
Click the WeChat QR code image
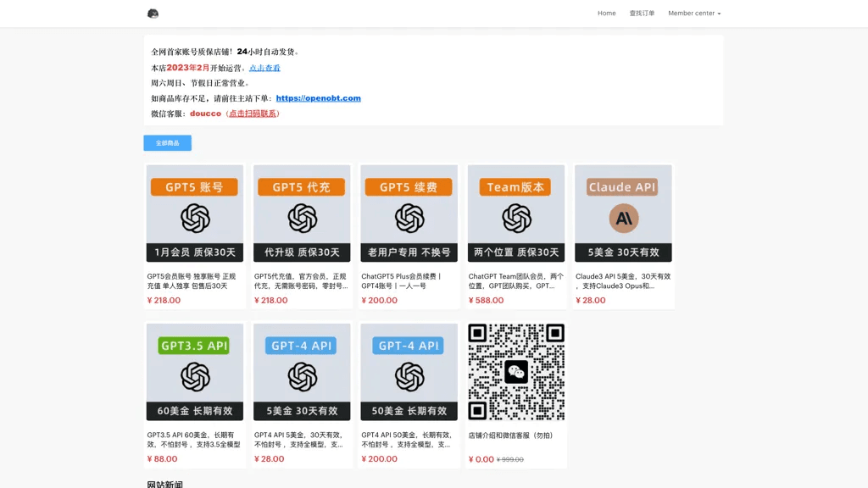(516, 372)
